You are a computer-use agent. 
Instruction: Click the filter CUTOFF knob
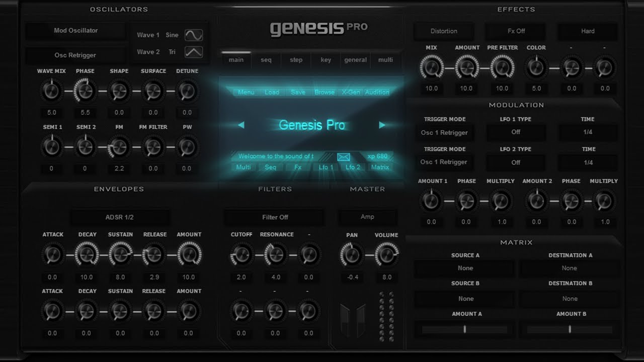242,255
